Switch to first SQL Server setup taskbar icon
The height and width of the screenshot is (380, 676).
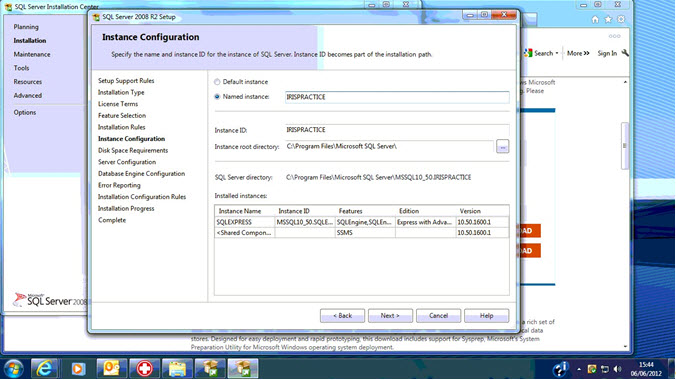coord(210,369)
